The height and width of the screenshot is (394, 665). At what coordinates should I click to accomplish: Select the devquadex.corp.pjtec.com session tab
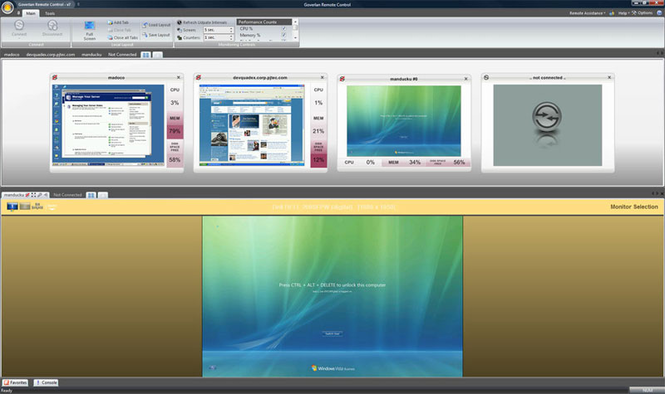50,55
